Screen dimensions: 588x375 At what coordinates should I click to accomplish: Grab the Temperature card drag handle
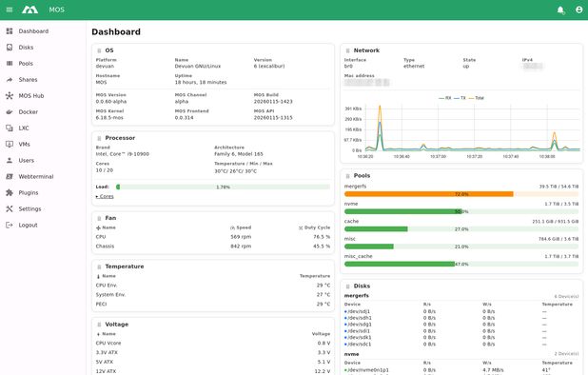coord(99,266)
